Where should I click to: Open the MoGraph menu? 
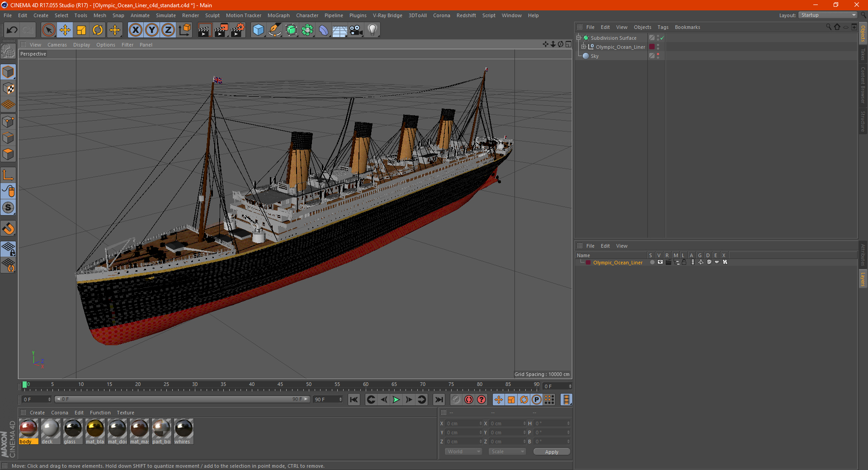(278, 15)
